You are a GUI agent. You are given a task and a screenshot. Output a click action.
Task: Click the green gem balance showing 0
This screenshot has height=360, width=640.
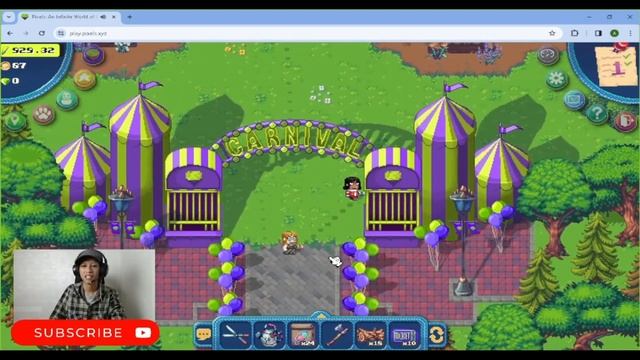point(10,81)
